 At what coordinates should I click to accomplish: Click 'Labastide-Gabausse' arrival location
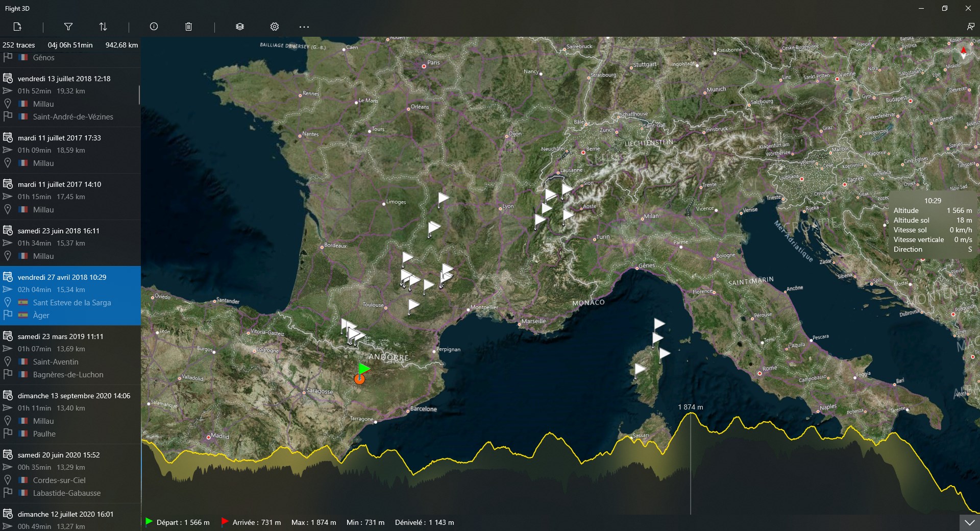coord(67,493)
